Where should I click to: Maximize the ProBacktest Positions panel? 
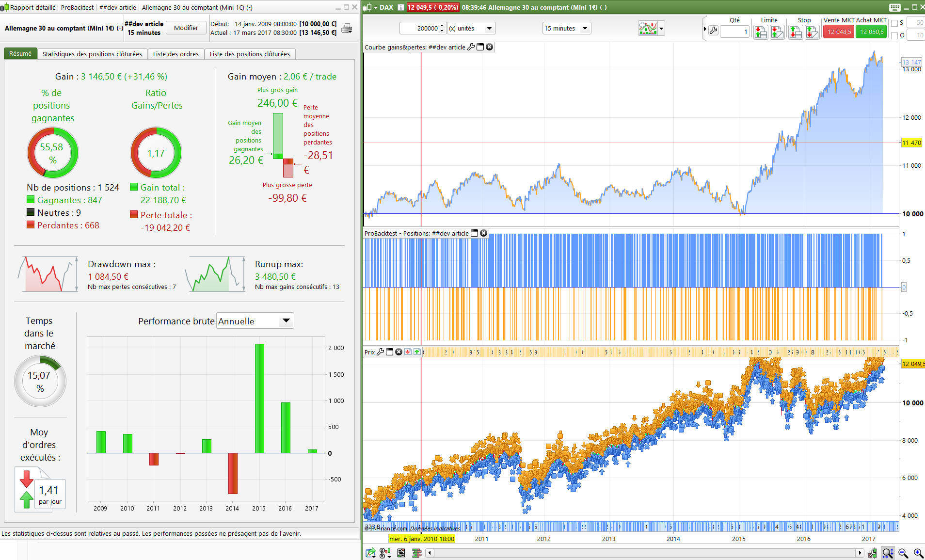tap(475, 233)
